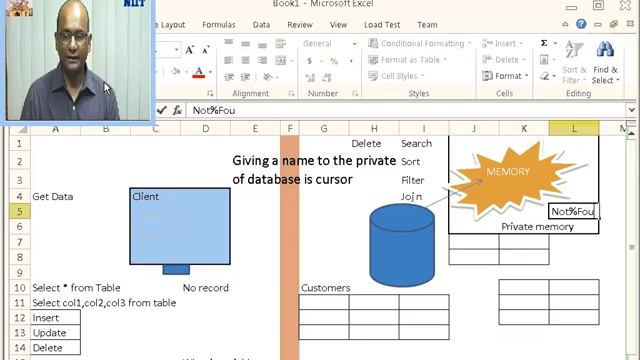
Task: Click the Decrease Indent icon
Action: [229, 77]
